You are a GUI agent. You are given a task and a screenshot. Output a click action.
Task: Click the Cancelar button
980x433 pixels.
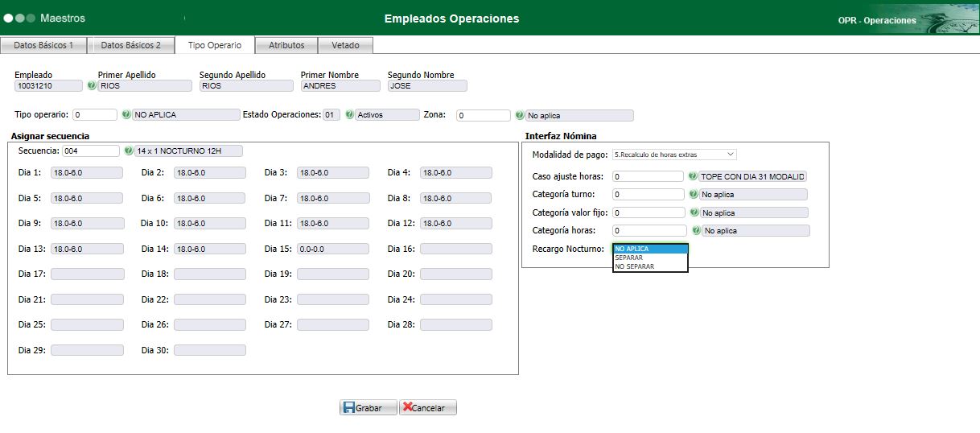427,407
